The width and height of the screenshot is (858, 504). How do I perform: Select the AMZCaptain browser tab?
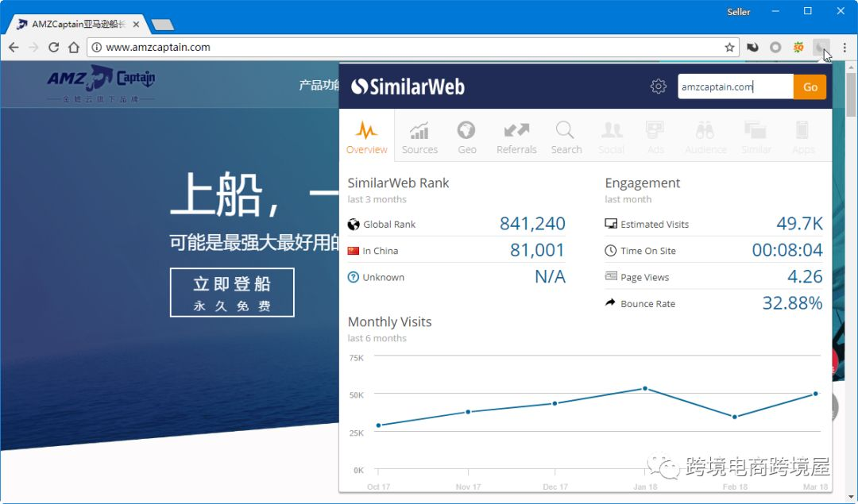76,25
